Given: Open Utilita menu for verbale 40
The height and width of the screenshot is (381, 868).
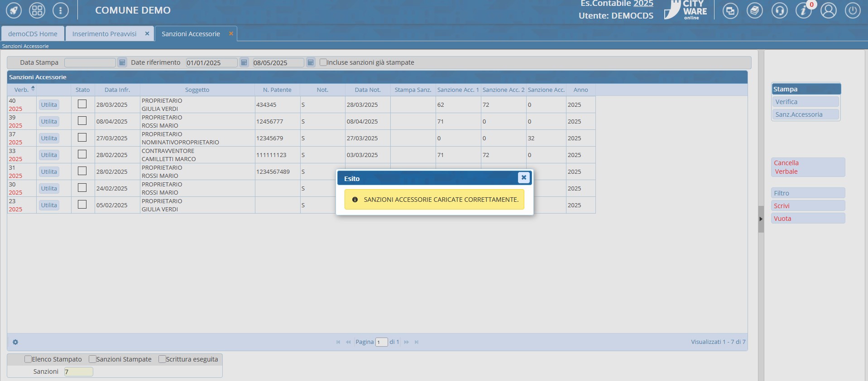Looking at the screenshot, I should coord(49,105).
